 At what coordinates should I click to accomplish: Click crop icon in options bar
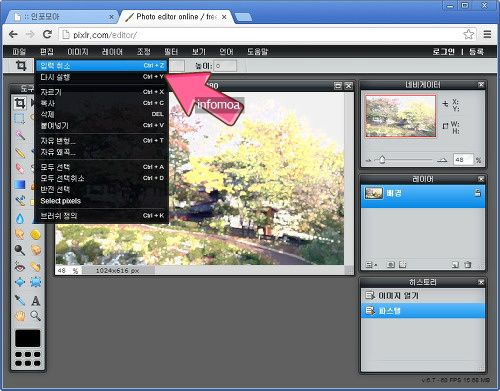(21, 65)
